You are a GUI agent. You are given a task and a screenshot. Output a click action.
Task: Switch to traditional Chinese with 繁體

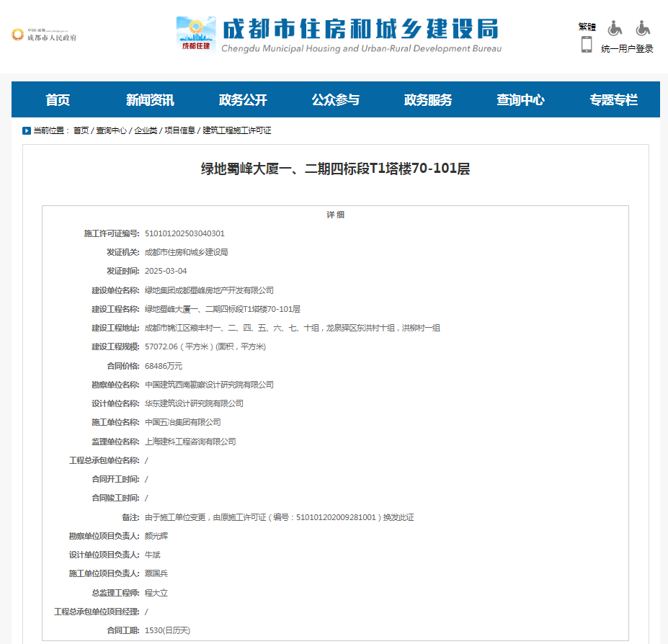click(x=588, y=25)
